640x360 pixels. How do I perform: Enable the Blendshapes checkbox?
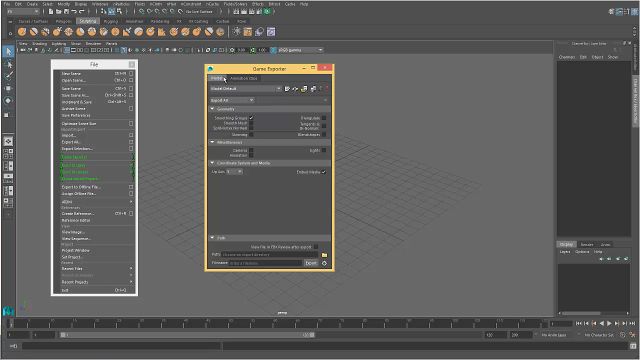tap(324, 134)
